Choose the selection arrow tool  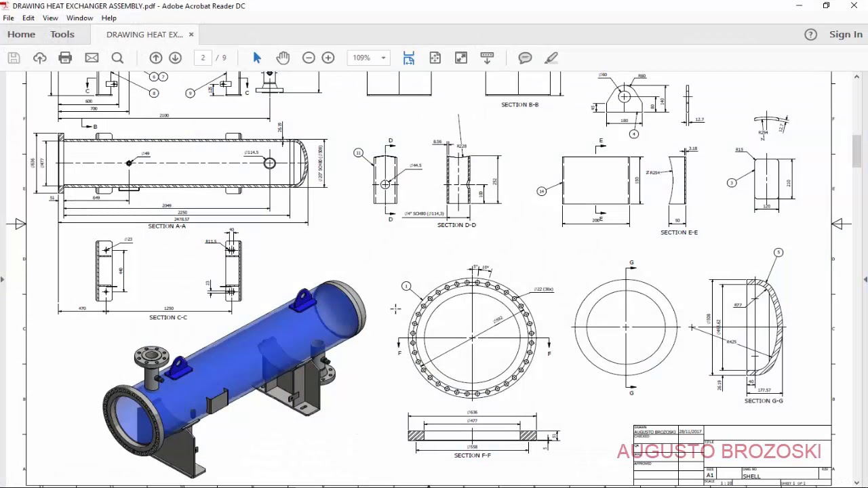[257, 58]
